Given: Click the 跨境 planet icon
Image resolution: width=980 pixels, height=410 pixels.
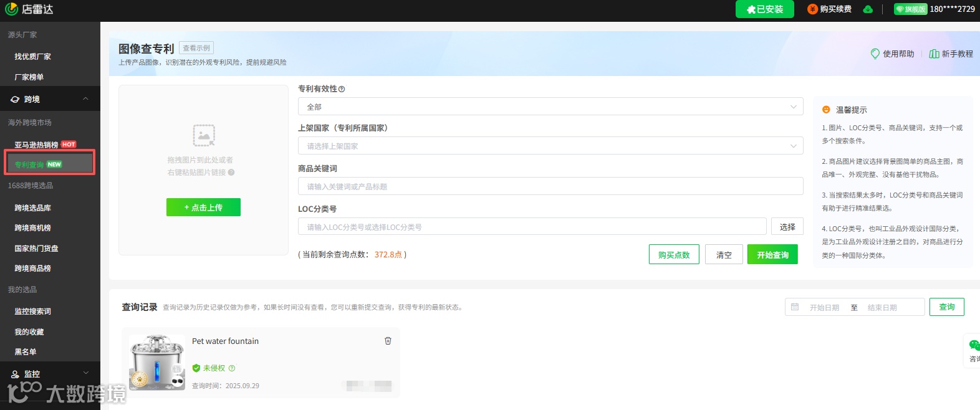Looking at the screenshot, I should (x=15, y=99).
